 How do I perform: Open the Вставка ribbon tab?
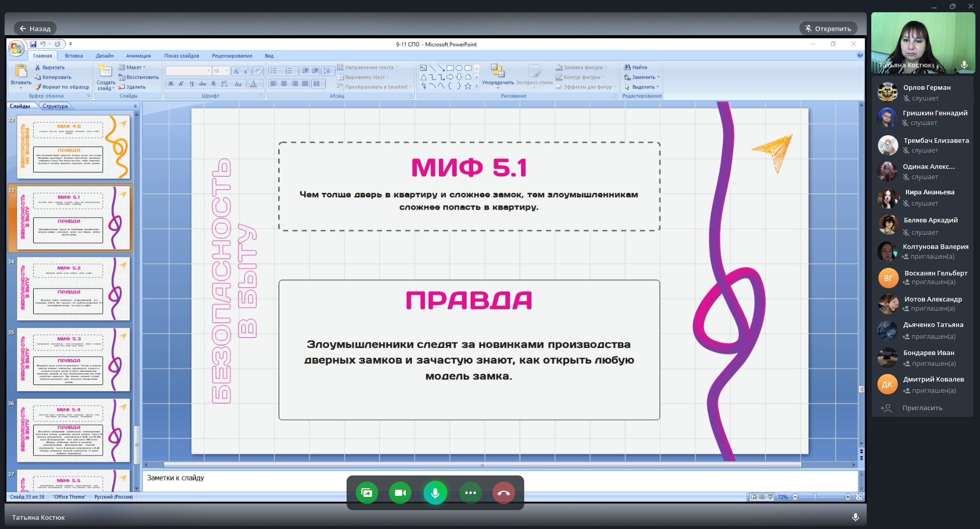click(74, 56)
